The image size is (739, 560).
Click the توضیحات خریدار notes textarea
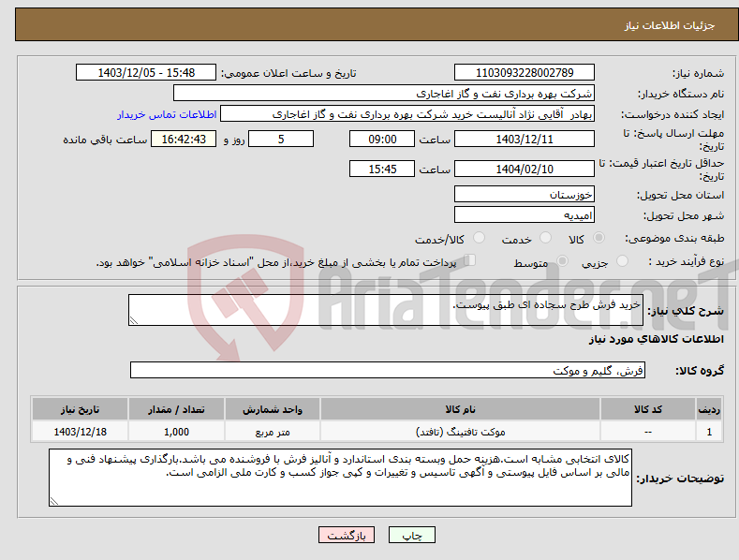[x=340, y=478]
